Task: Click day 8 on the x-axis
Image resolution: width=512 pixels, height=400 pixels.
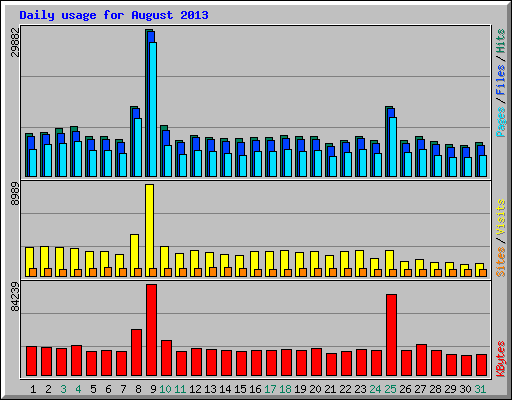Action: (x=138, y=389)
